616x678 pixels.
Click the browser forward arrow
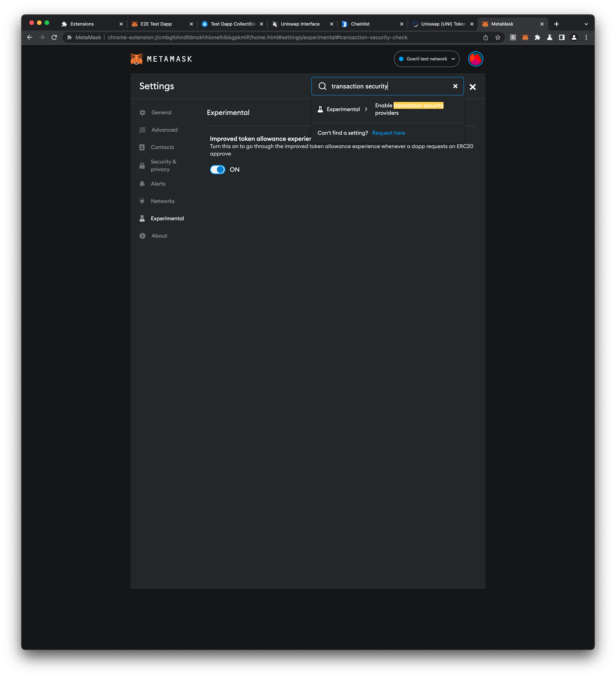pos(42,37)
